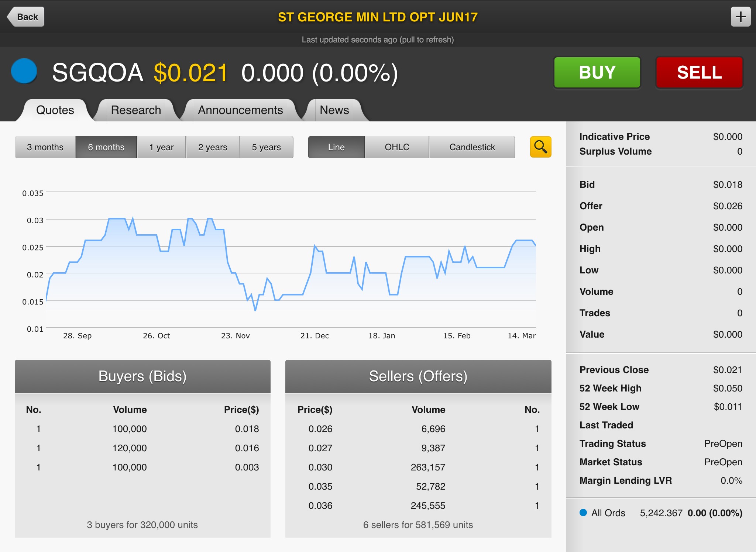Select the offer row priced 0.036

tap(418, 506)
